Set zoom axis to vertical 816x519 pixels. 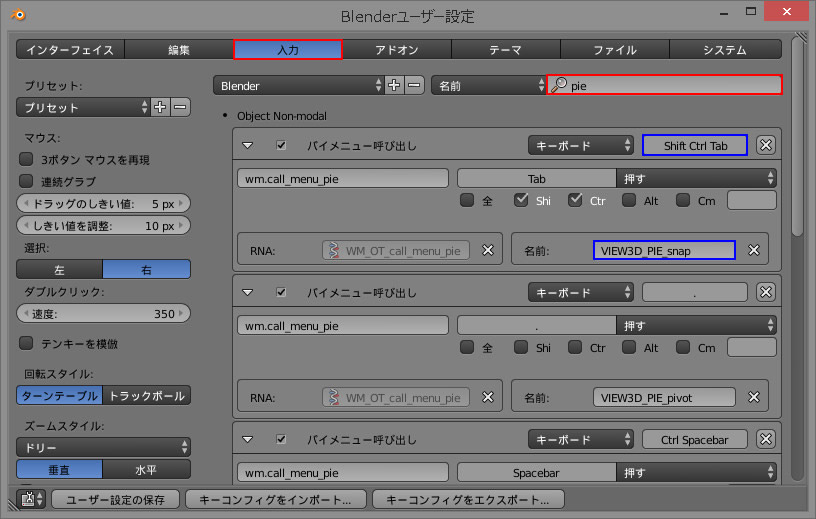(60, 470)
